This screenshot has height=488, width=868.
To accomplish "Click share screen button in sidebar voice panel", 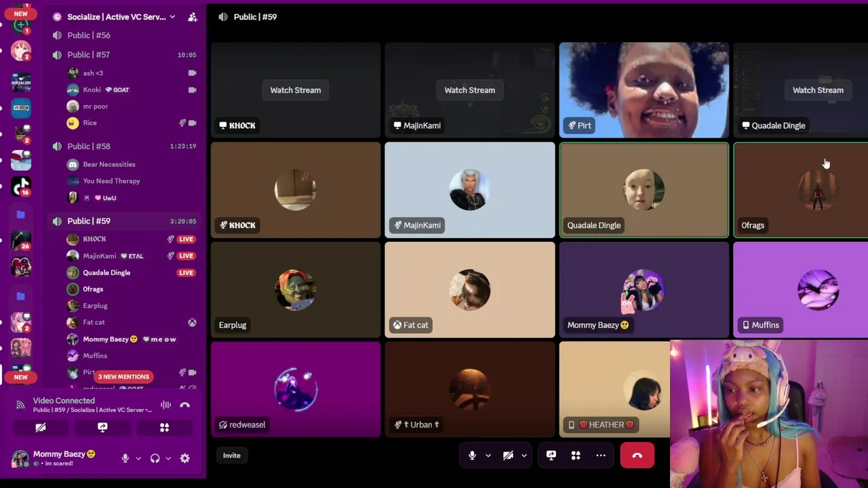I will [102, 428].
